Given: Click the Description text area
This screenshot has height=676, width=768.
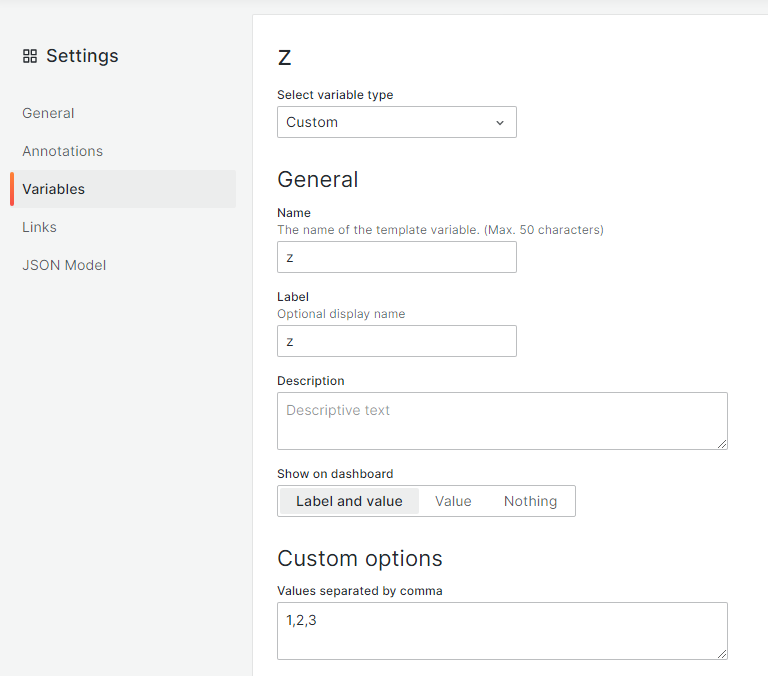Looking at the screenshot, I should pos(501,420).
